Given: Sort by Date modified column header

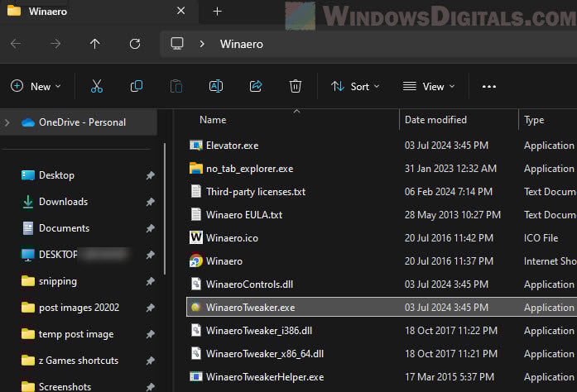Looking at the screenshot, I should [435, 120].
